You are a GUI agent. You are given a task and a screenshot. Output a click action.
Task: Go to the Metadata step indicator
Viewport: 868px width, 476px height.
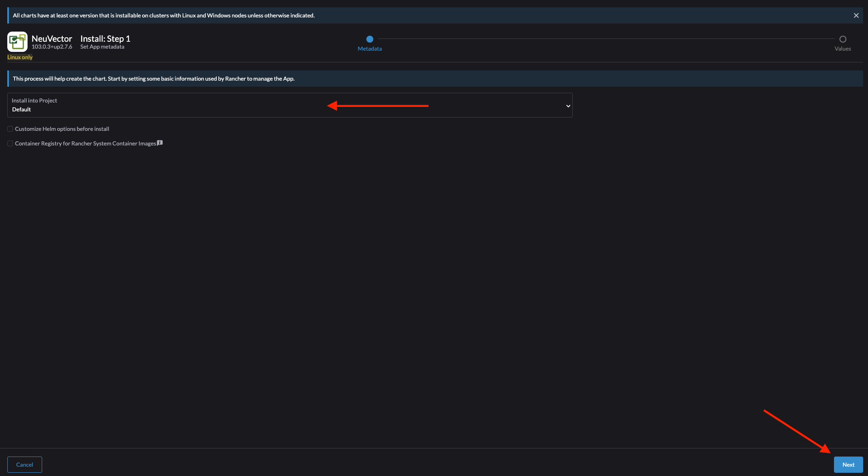pos(369,39)
